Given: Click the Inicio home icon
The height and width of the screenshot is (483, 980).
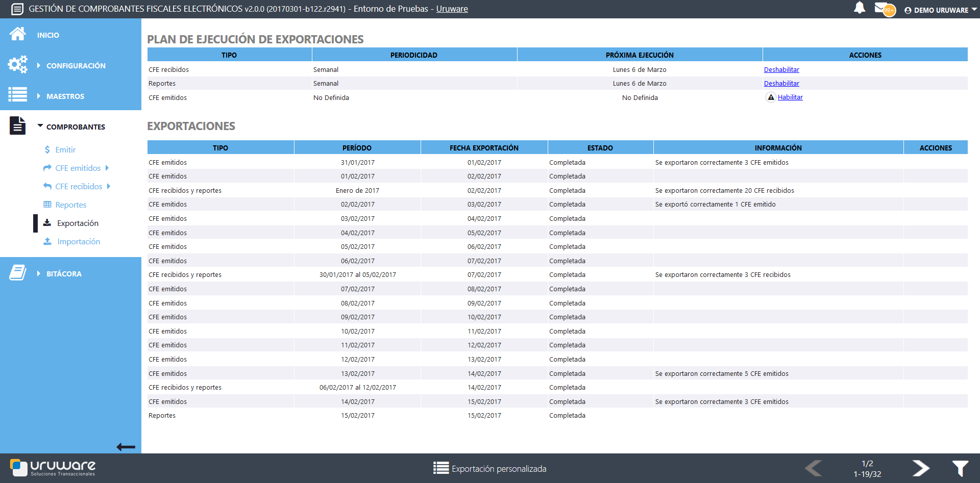Looking at the screenshot, I should point(17,34).
